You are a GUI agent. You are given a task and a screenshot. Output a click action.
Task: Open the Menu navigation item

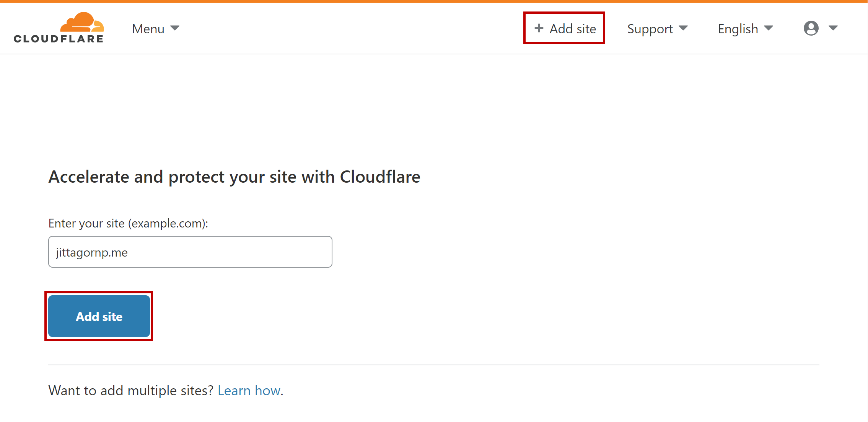click(x=148, y=29)
